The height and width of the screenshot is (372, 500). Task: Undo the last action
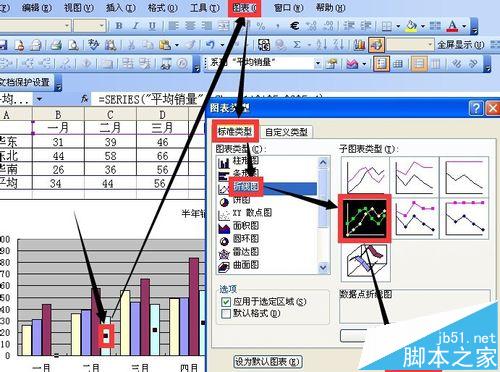(210, 45)
